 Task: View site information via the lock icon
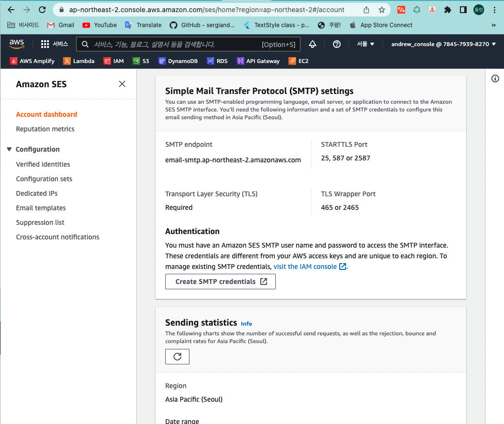(62, 10)
